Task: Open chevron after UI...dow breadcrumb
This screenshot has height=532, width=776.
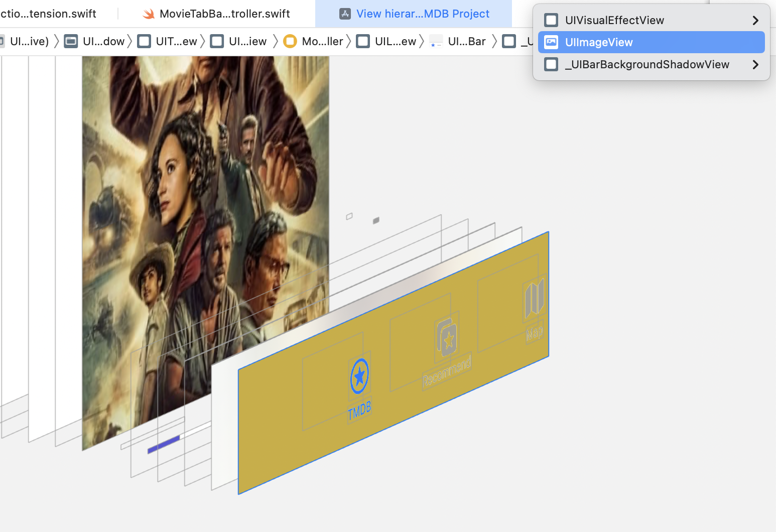Action: tap(130, 41)
